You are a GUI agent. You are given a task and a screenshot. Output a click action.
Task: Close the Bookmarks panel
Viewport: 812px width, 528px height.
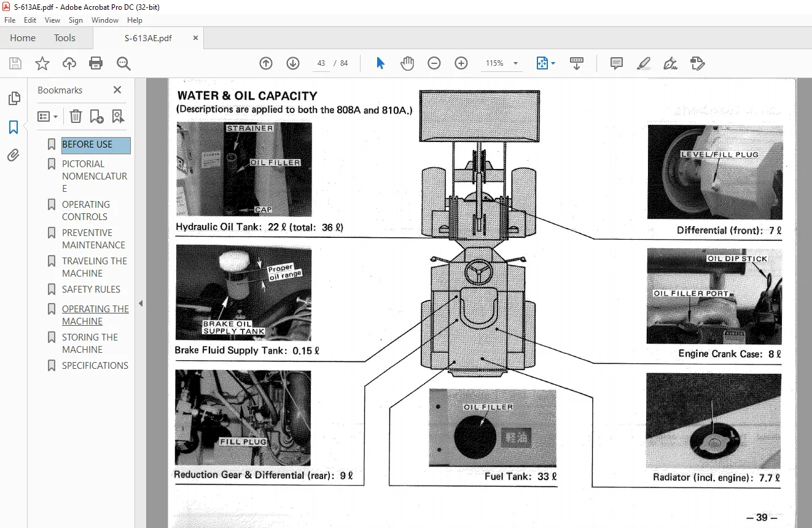pos(117,90)
